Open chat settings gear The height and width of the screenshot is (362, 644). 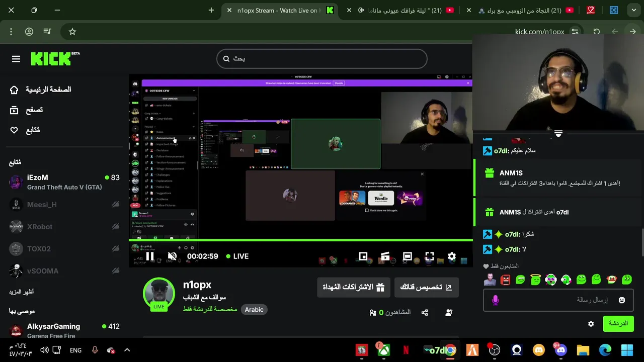click(591, 324)
